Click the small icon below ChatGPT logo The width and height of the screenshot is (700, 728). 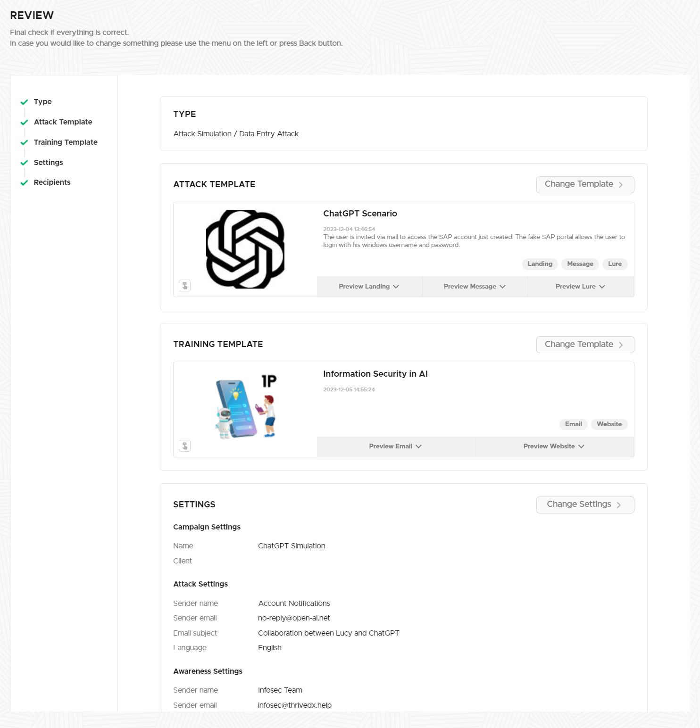point(185,286)
